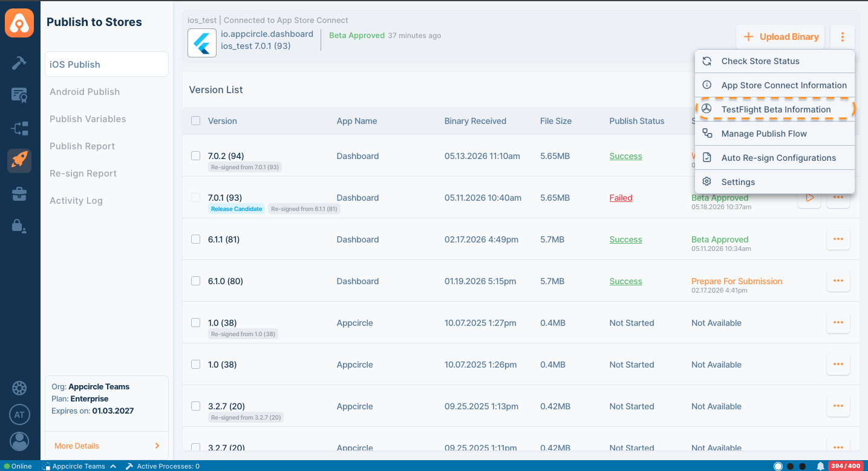Viewport: 868px width, 471px height.
Task: Click the Publish Status column header
Action: [x=637, y=121]
